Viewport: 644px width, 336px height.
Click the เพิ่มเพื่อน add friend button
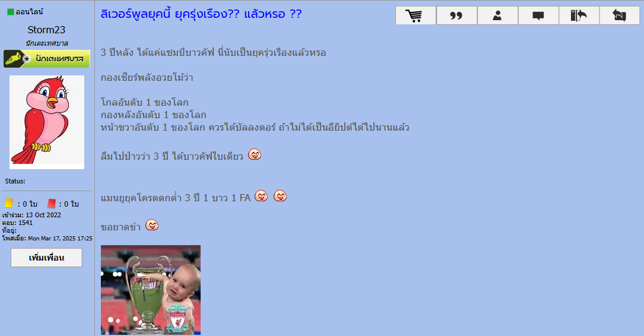46,258
